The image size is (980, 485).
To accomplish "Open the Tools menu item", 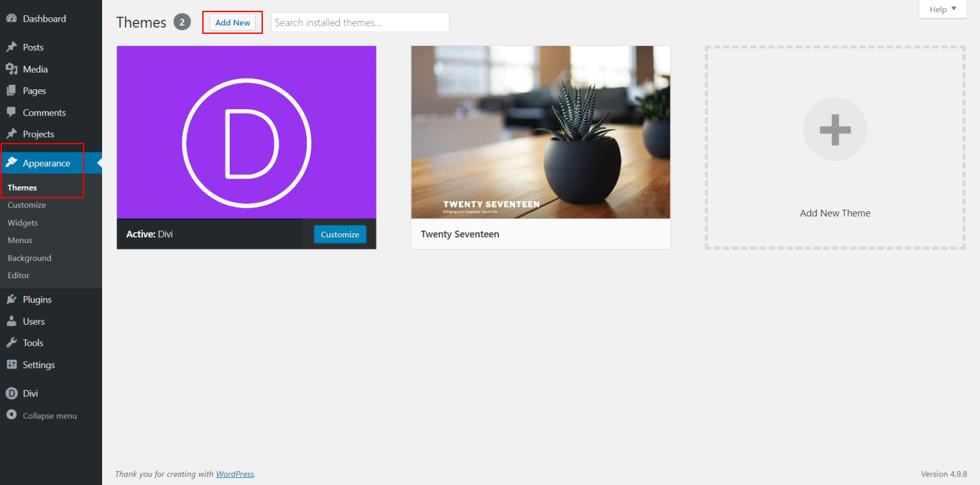I will tap(51, 343).
